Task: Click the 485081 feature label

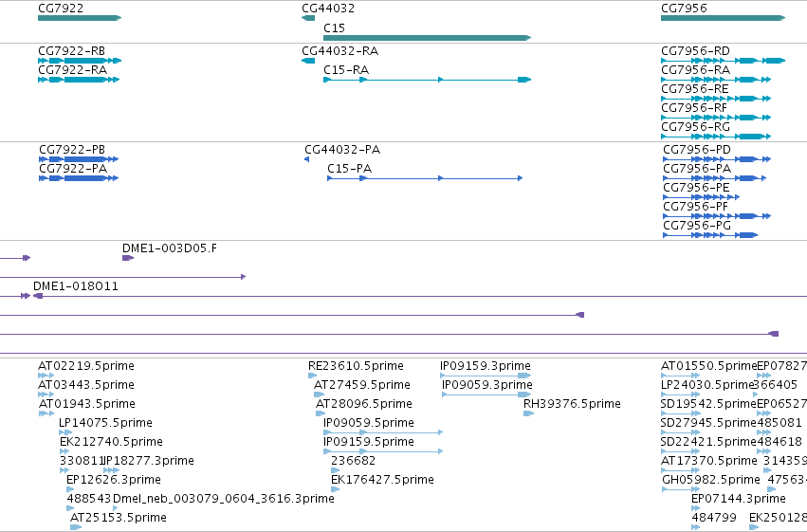Action: 779,423
